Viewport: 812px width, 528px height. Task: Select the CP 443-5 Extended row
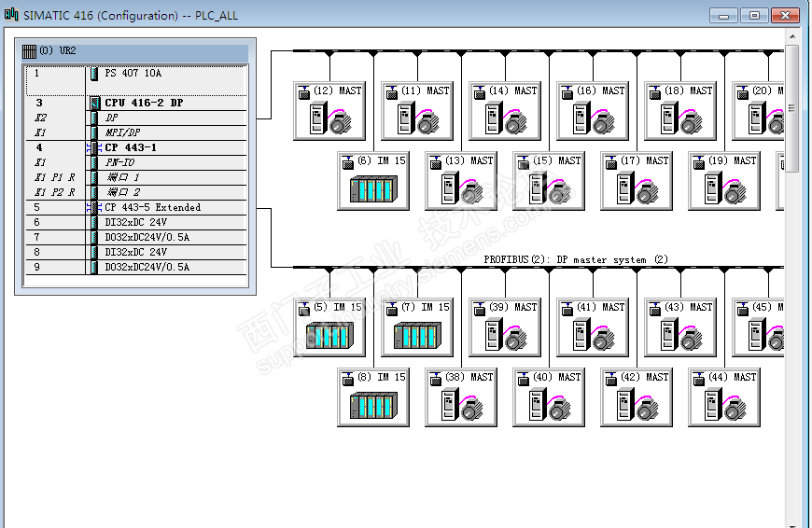tap(135, 208)
